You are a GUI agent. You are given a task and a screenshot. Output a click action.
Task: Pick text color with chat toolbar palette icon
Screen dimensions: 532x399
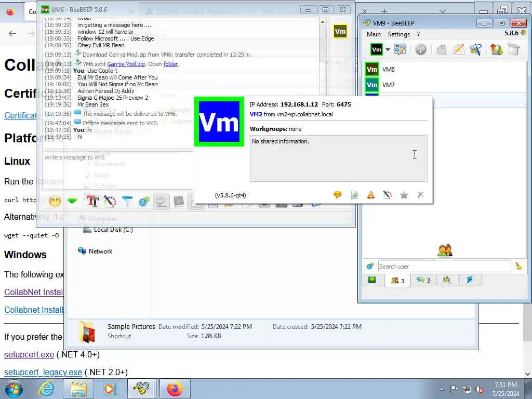point(110,202)
